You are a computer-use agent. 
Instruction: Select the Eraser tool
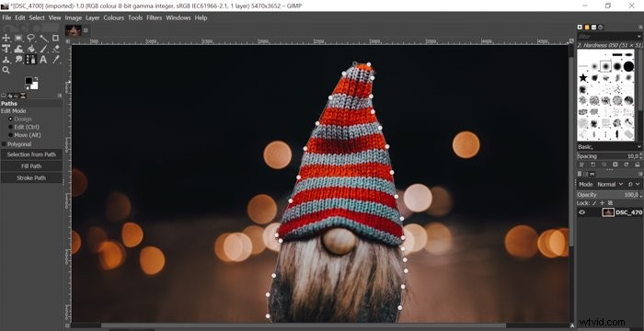pyautogui.click(x=56, y=49)
